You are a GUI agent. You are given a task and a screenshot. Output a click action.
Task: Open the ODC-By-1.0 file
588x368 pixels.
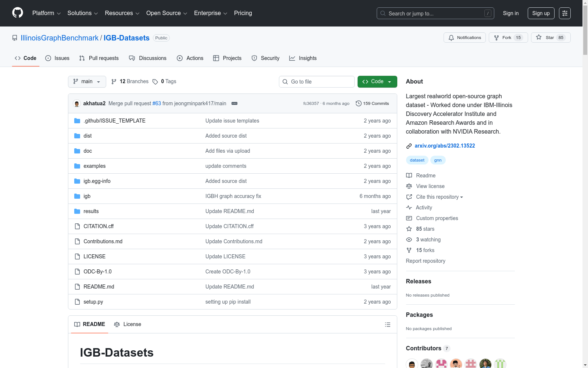click(97, 272)
